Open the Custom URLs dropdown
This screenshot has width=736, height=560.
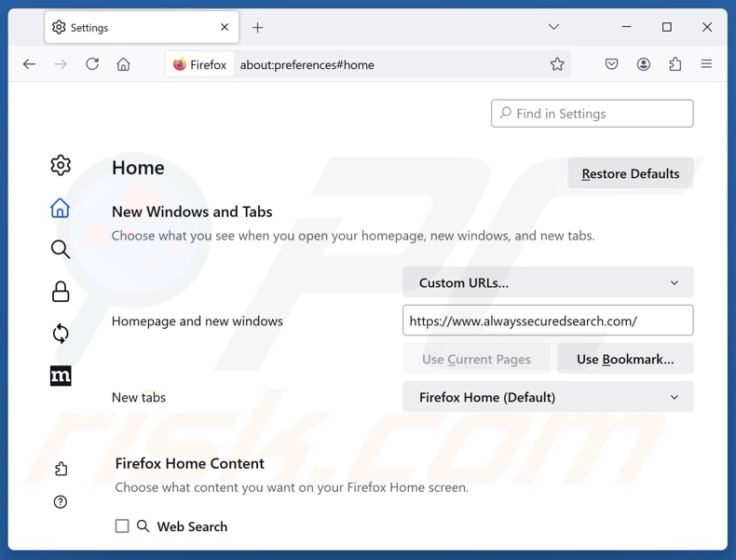pos(548,282)
